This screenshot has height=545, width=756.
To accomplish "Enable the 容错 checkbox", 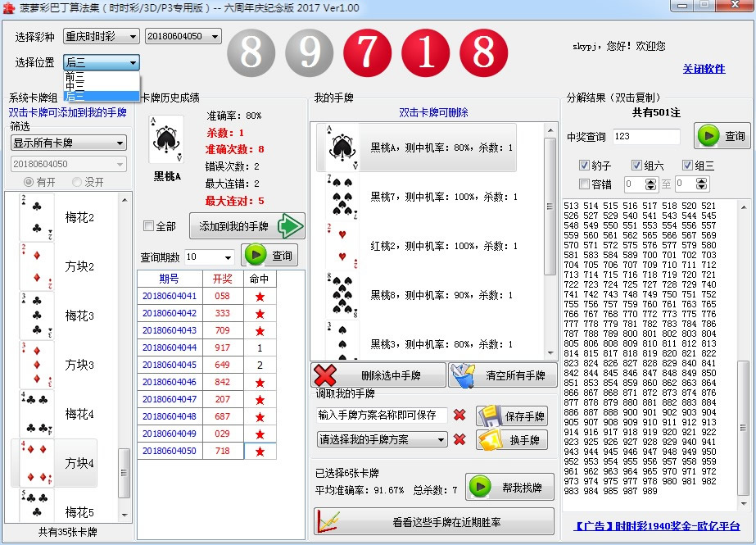I will click(x=584, y=184).
